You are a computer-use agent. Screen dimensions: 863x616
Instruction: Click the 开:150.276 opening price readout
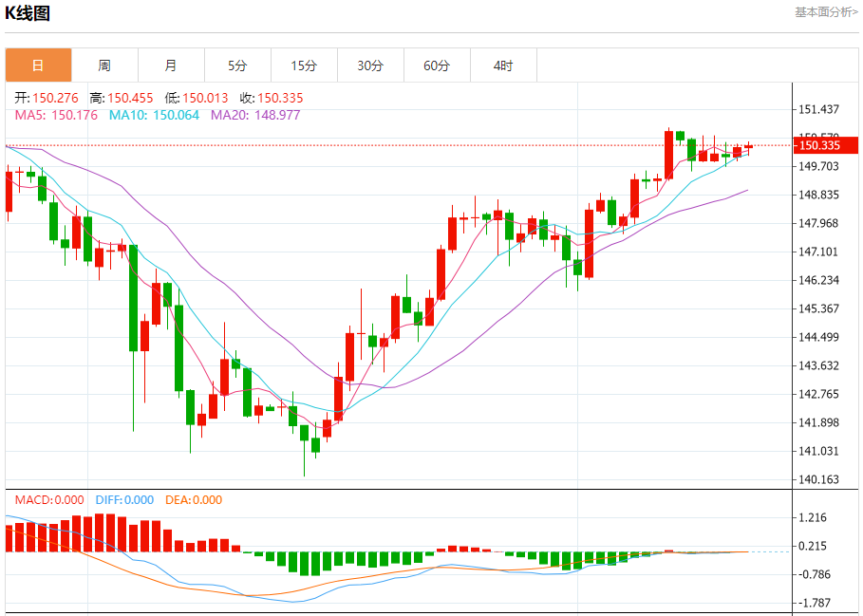pos(47,98)
